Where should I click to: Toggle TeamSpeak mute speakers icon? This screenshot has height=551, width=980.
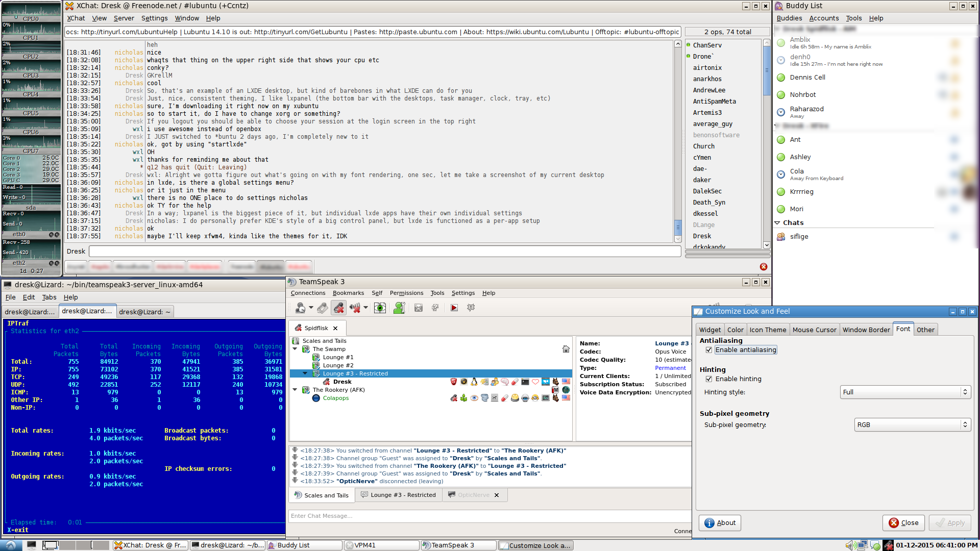tap(355, 308)
